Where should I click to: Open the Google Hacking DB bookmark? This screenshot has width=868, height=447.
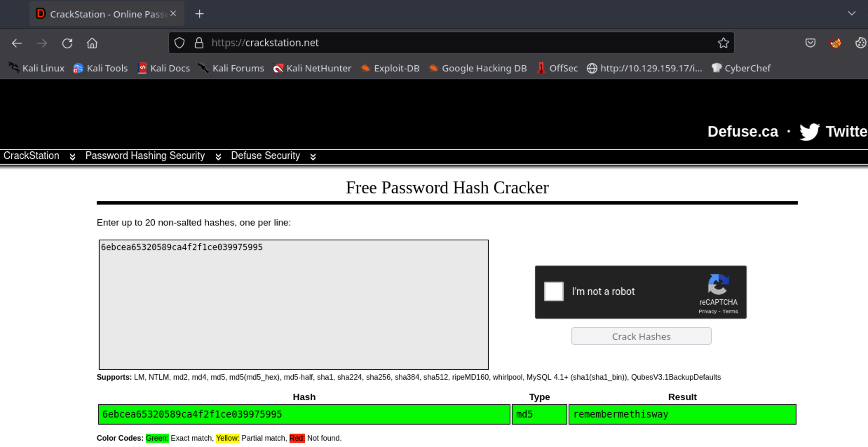(x=478, y=68)
